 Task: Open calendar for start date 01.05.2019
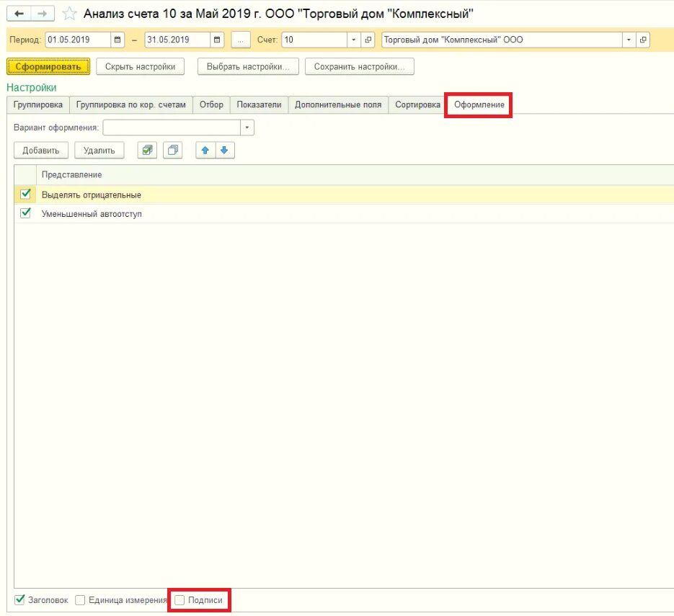pos(117,40)
